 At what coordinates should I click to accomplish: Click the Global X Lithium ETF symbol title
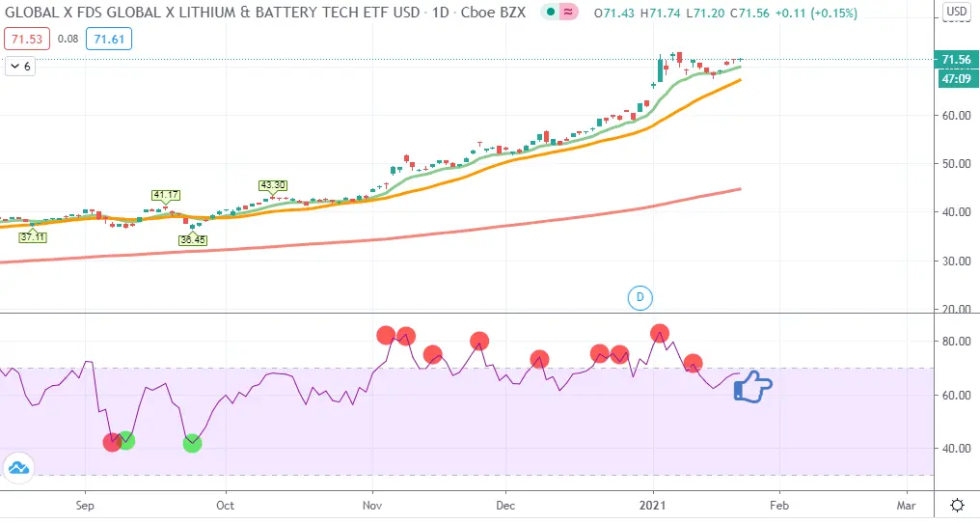point(212,12)
